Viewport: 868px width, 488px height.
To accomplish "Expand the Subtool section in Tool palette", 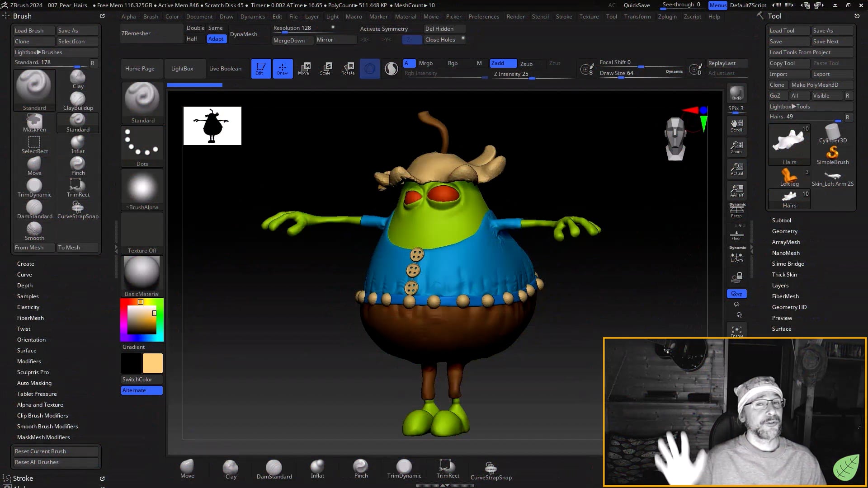I will coord(781,221).
